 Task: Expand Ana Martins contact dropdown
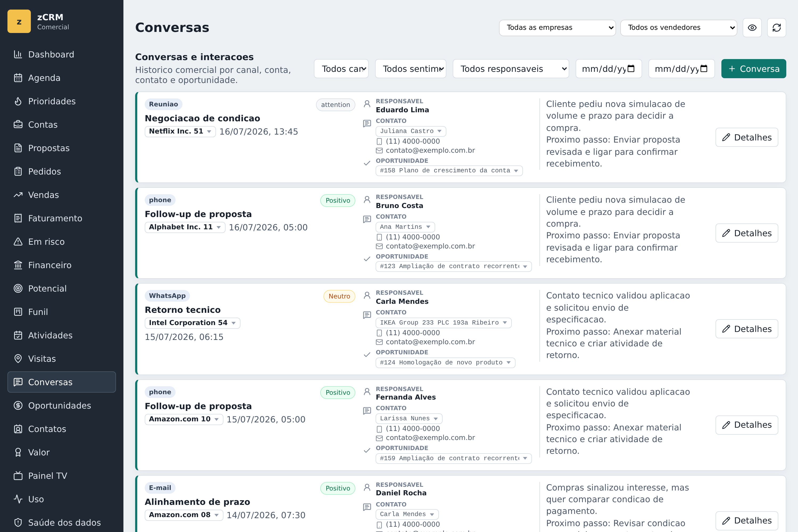pyautogui.click(x=405, y=227)
